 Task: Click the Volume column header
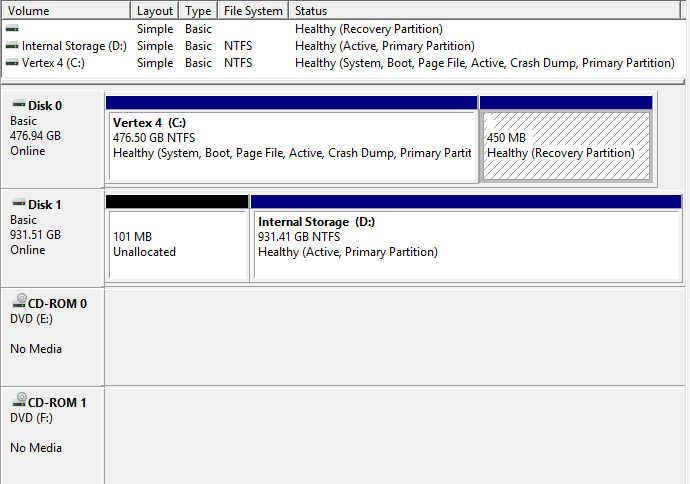click(x=66, y=11)
